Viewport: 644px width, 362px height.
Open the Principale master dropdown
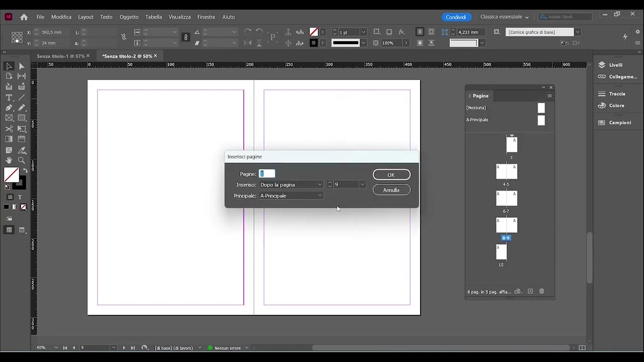click(x=291, y=196)
